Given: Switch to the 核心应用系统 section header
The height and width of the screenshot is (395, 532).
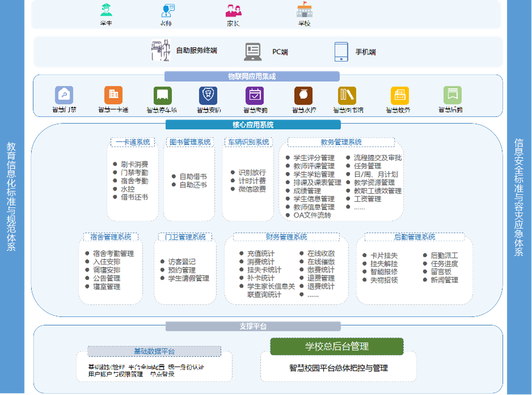Looking at the screenshot, I should 252,125.
